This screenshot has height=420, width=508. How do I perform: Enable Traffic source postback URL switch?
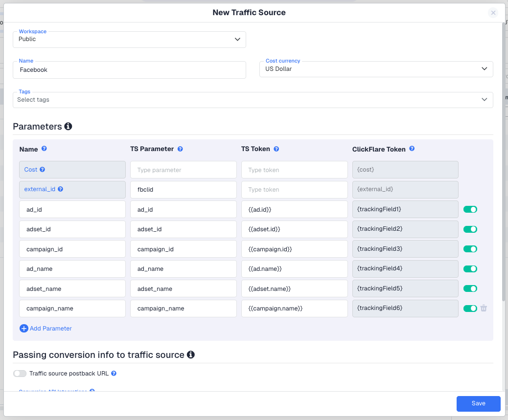pos(20,374)
